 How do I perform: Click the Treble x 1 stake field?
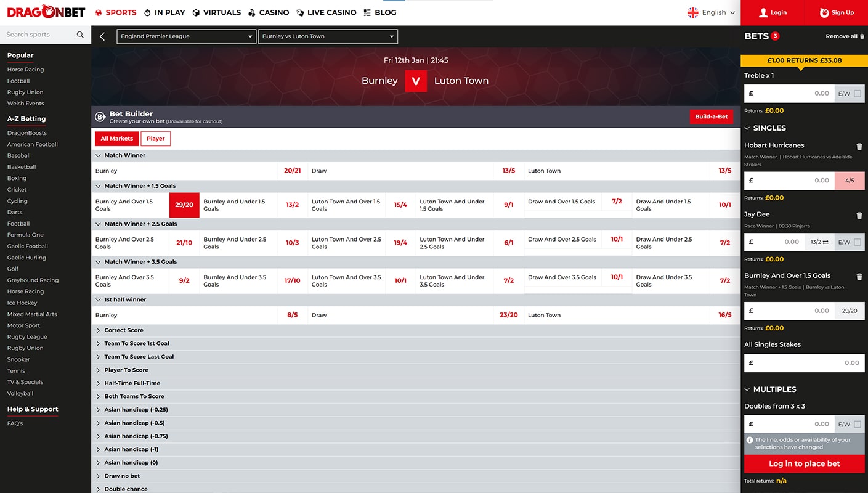click(x=789, y=94)
